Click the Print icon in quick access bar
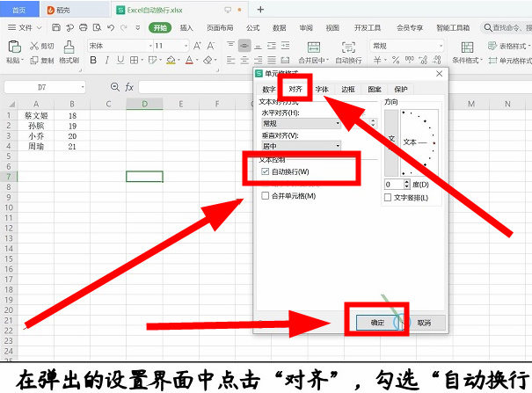Image resolution: width=532 pixels, height=393 pixels. pos(84,27)
